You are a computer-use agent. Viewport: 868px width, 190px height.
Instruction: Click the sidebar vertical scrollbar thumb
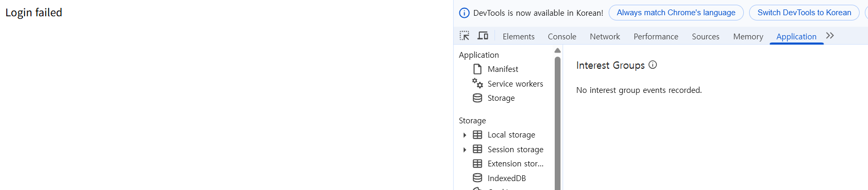(x=557, y=123)
